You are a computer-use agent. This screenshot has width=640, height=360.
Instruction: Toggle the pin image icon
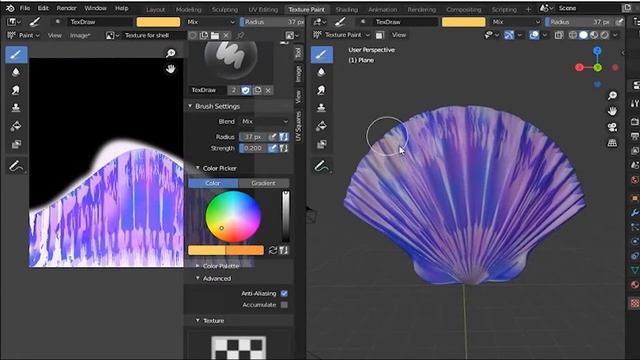[x=240, y=36]
